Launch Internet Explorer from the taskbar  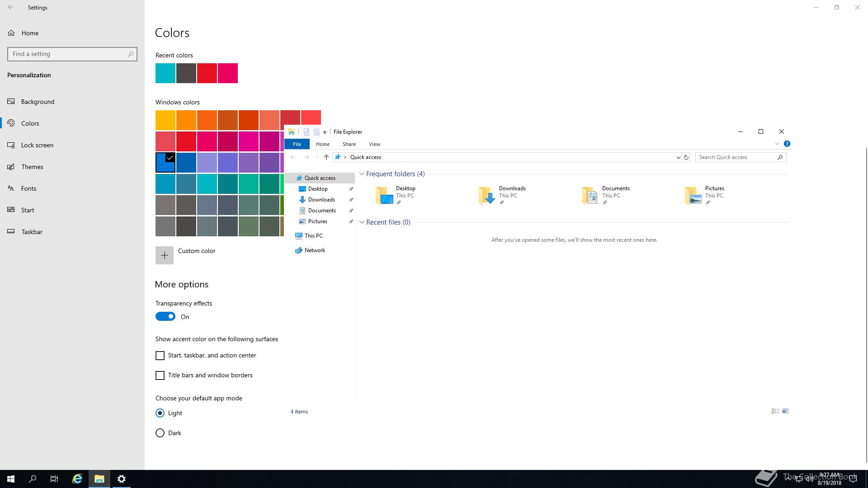click(x=77, y=479)
